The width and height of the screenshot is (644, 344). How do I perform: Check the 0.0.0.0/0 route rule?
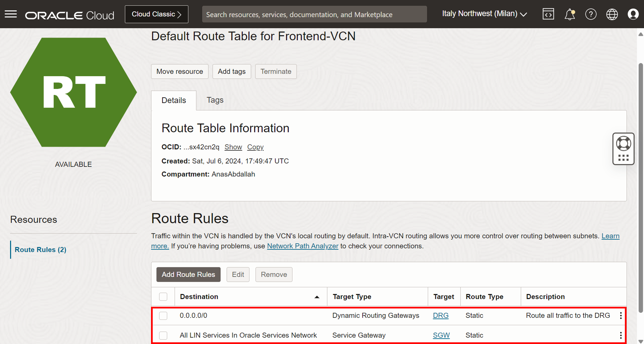point(163,316)
